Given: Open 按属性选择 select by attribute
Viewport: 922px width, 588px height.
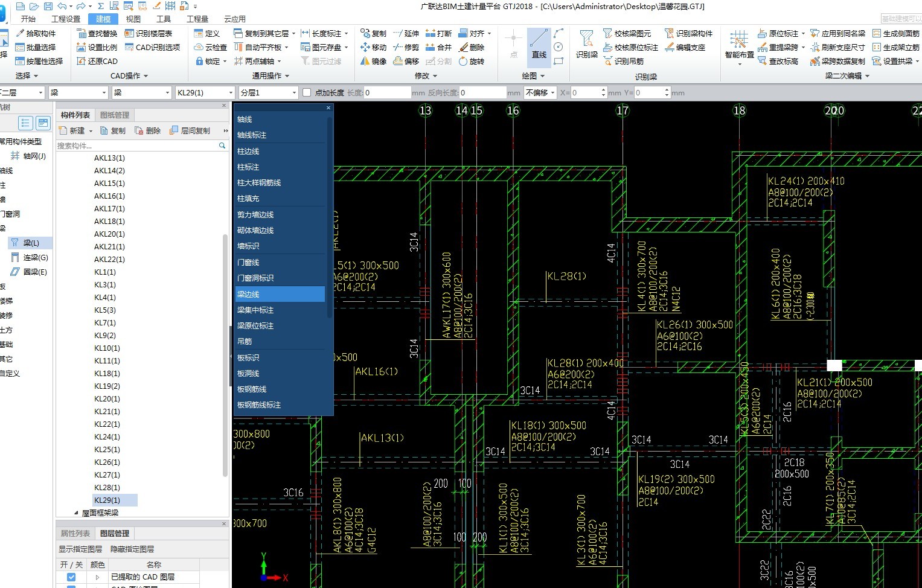Looking at the screenshot, I should [x=39, y=61].
